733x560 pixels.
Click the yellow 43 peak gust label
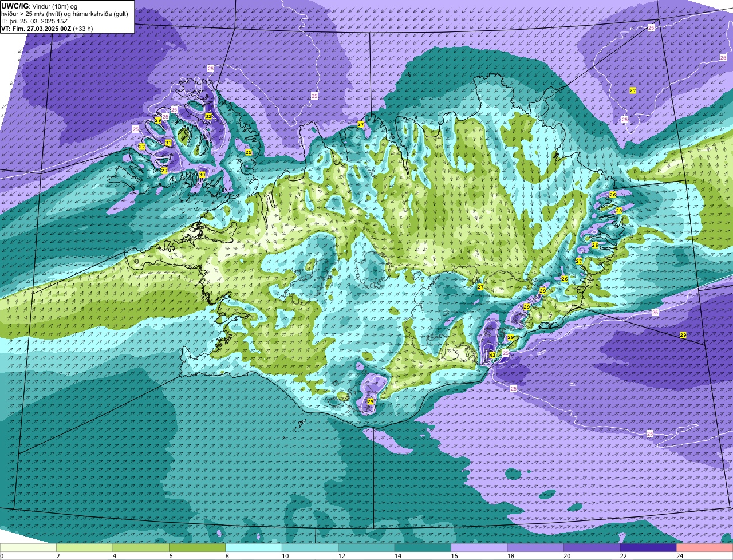coord(492,355)
